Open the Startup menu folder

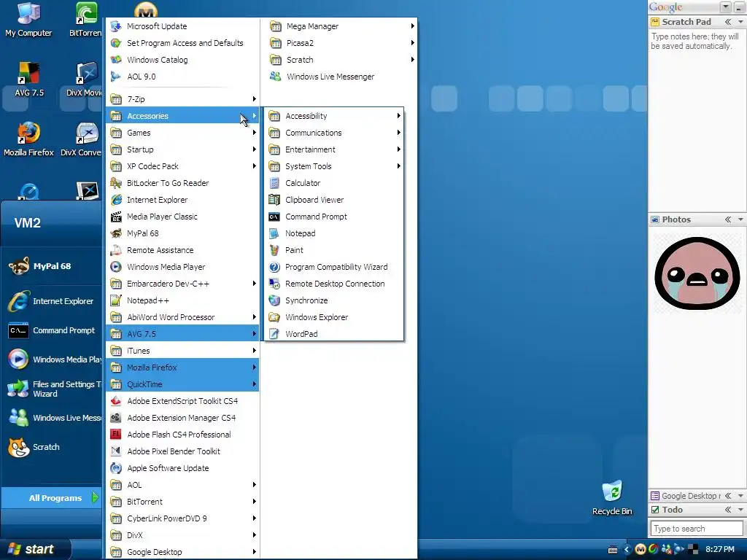[183, 149]
